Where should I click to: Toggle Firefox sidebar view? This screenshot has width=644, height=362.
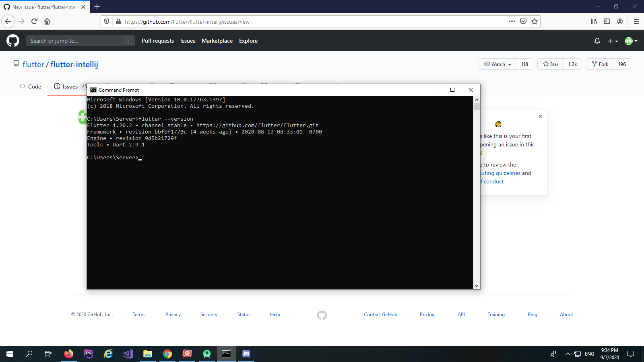607,21
